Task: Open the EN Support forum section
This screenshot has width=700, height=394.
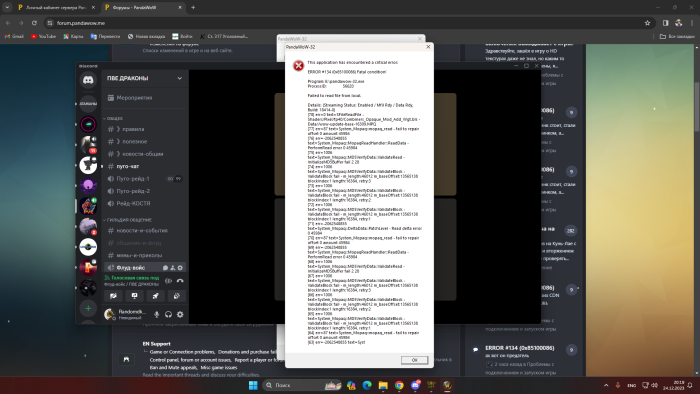Action: coord(156,344)
